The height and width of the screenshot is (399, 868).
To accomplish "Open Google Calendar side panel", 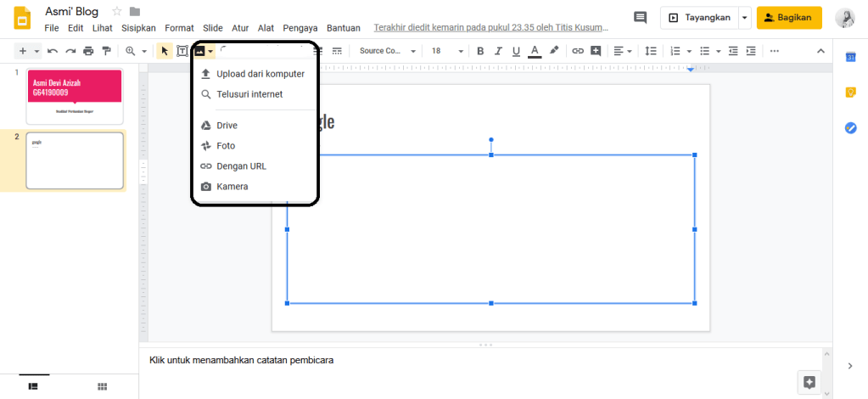I will point(850,57).
